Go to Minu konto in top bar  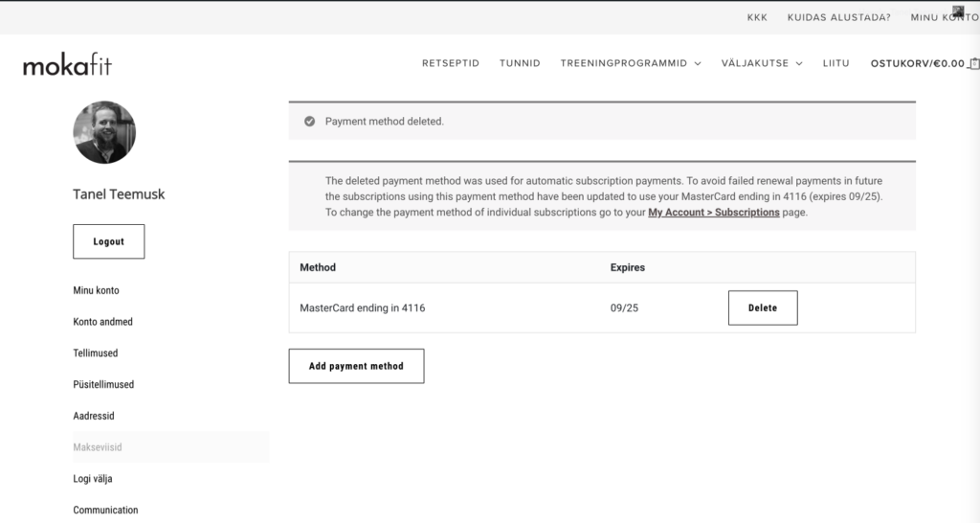(x=945, y=17)
